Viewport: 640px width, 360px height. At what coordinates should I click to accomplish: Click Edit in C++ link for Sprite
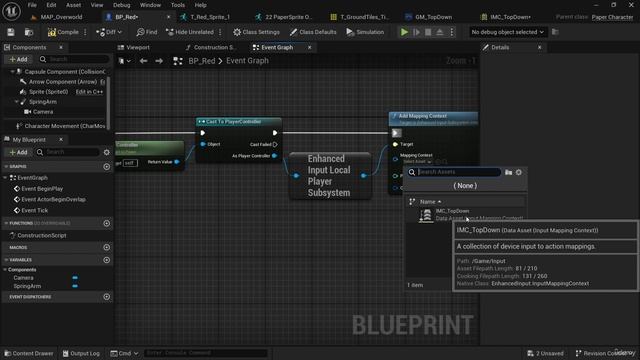pos(89,92)
